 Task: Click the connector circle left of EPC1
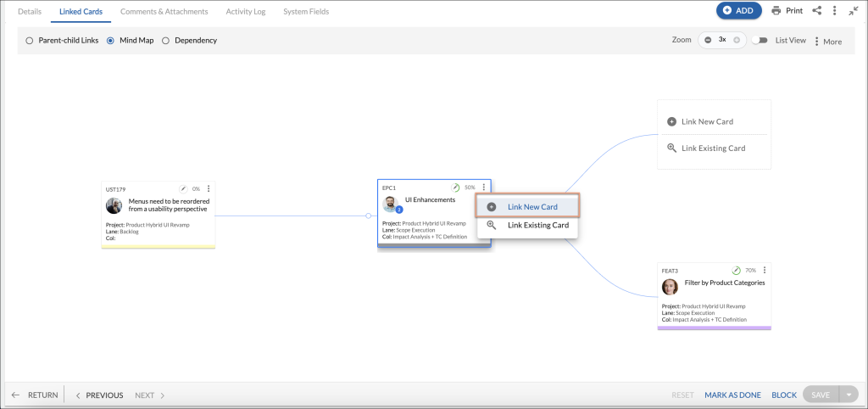[368, 216]
